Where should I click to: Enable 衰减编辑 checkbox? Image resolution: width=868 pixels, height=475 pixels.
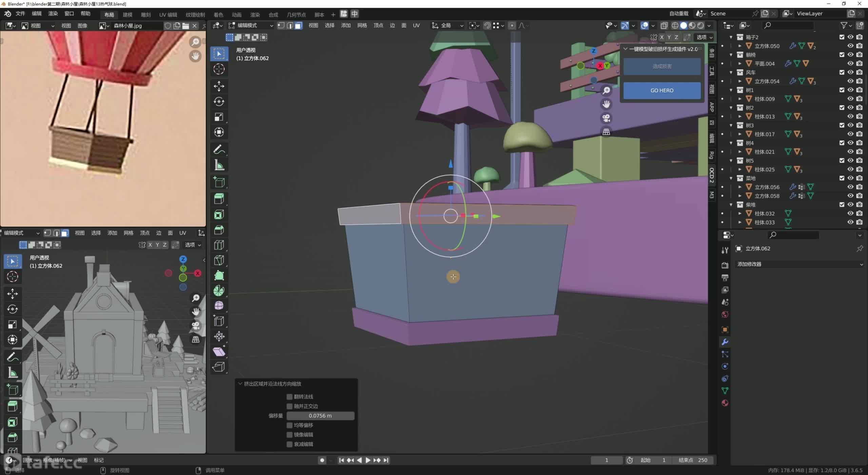point(290,444)
